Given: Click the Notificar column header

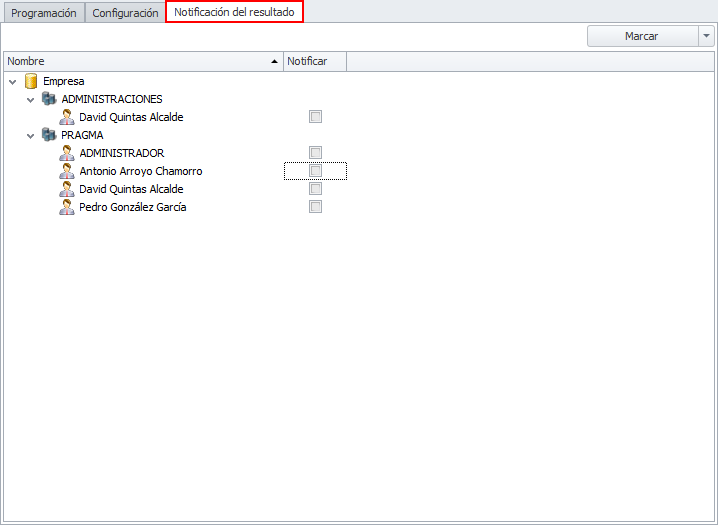Looking at the screenshot, I should coord(315,61).
